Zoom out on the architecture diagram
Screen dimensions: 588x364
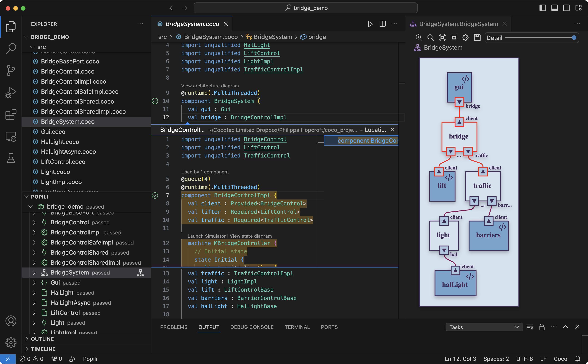430,38
